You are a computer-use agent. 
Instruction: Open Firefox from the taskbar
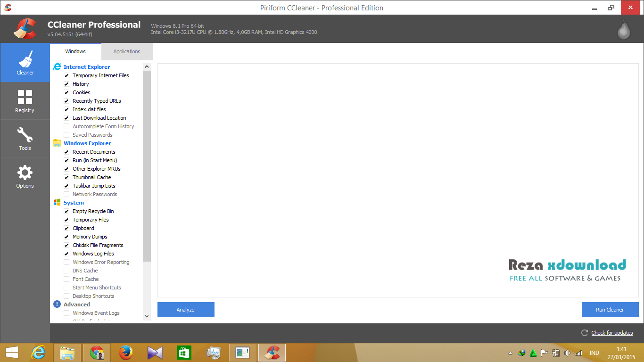pyautogui.click(x=126, y=353)
